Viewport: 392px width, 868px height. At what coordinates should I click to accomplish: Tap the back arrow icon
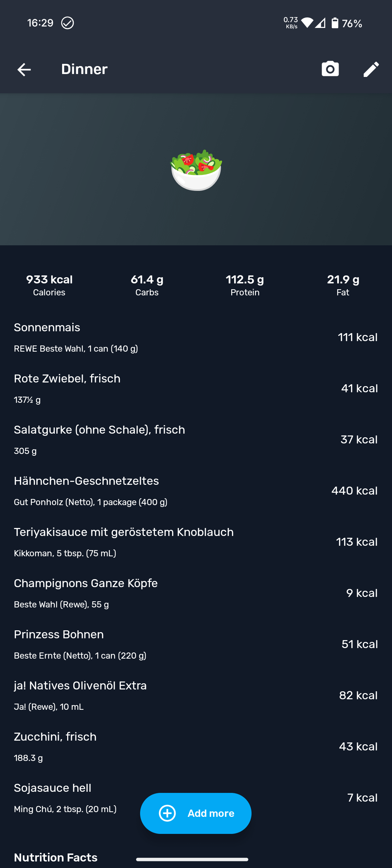[x=24, y=69]
